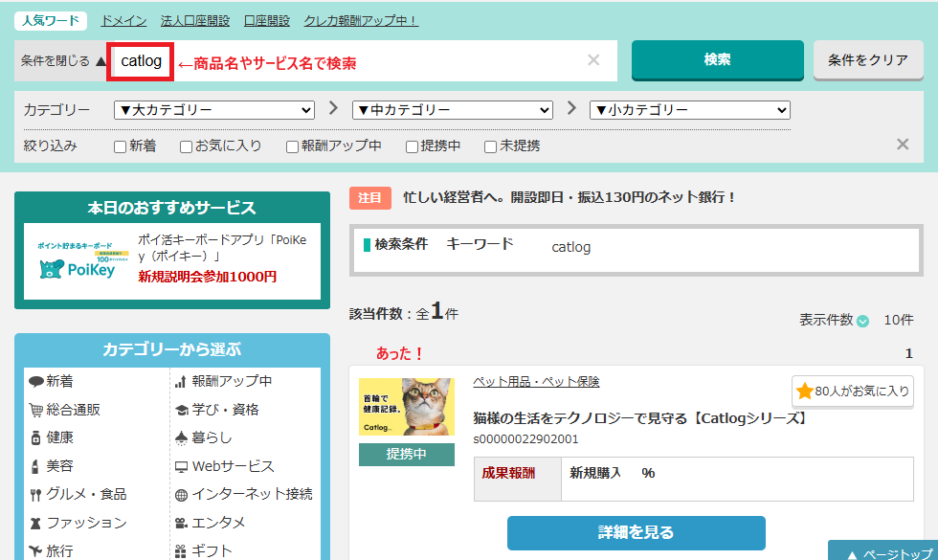Open the 健康 category in sidebar
Image resolution: width=938 pixels, height=560 pixels.
pos(59,438)
